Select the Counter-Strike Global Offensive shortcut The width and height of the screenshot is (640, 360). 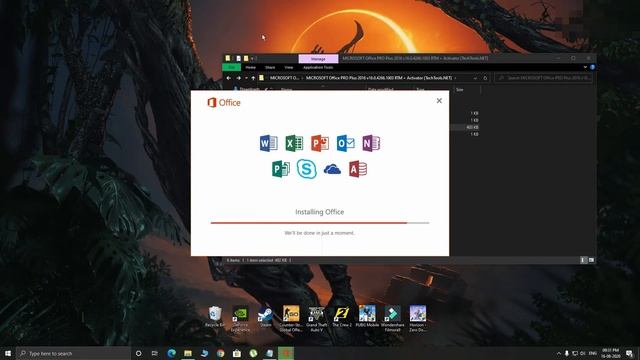point(291,318)
